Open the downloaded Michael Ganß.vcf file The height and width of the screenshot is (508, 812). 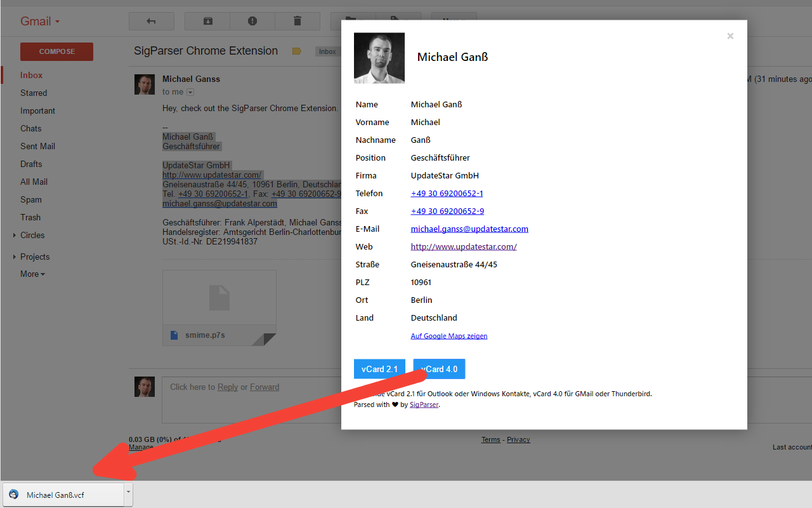click(x=63, y=495)
